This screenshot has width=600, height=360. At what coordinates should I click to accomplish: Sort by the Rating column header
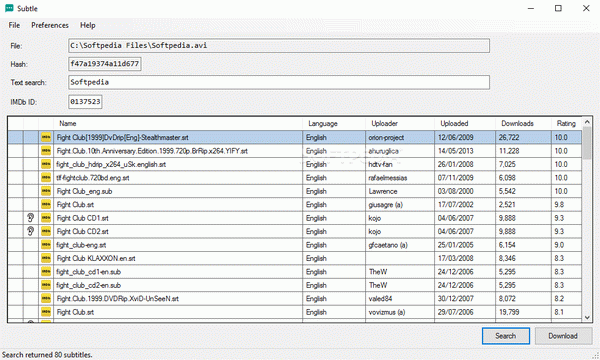(567, 124)
